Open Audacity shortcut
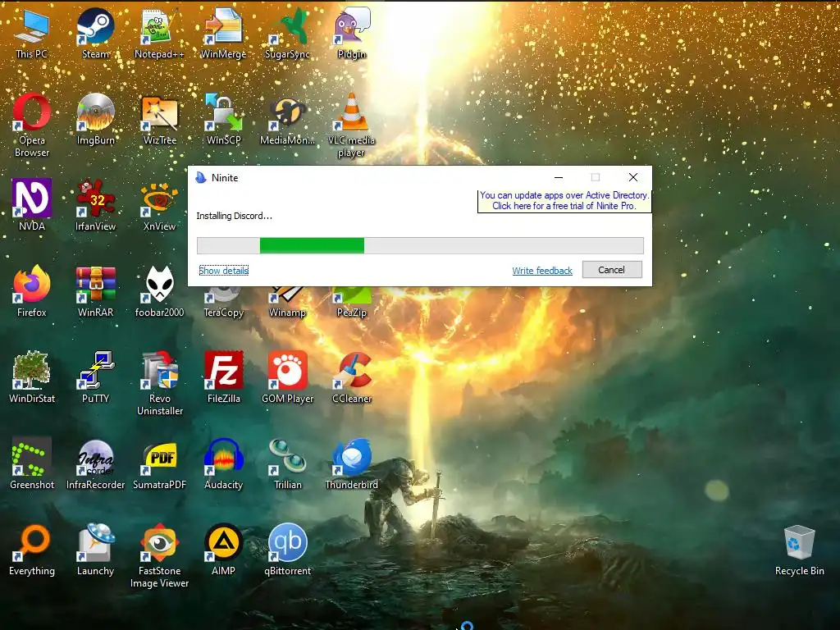The width and height of the screenshot is (840, 630). click(223, 463)
